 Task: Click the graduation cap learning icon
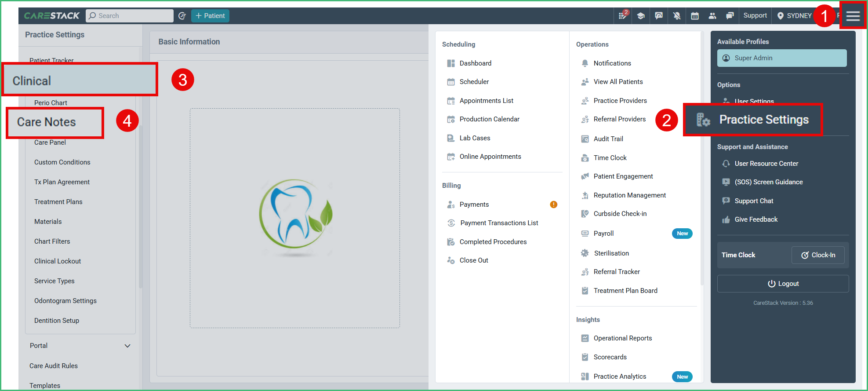point(641,16)
